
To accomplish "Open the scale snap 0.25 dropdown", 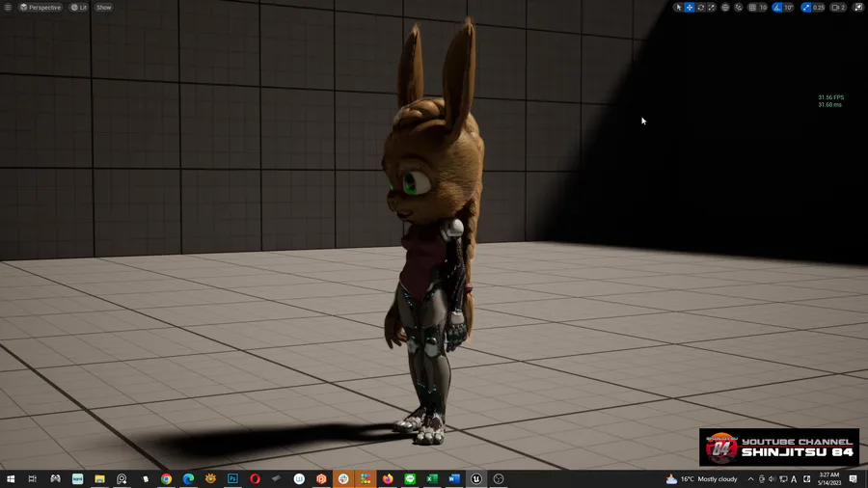I will (819, 7).
